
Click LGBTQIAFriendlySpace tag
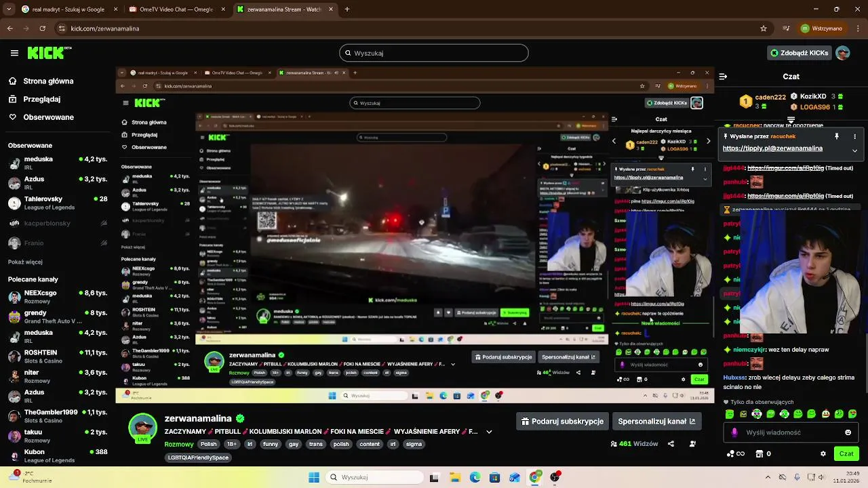click(x=199, y=457)
